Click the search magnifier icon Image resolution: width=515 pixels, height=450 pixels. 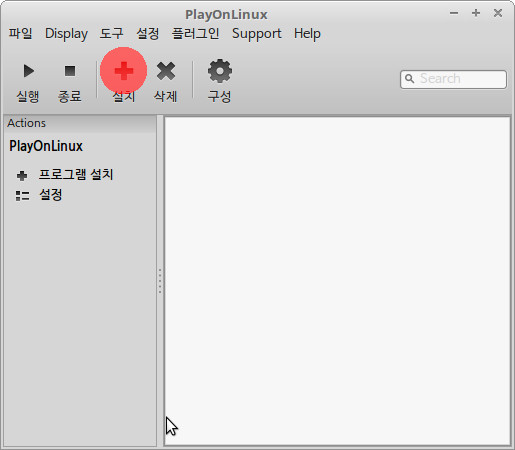tap(410, 79)
